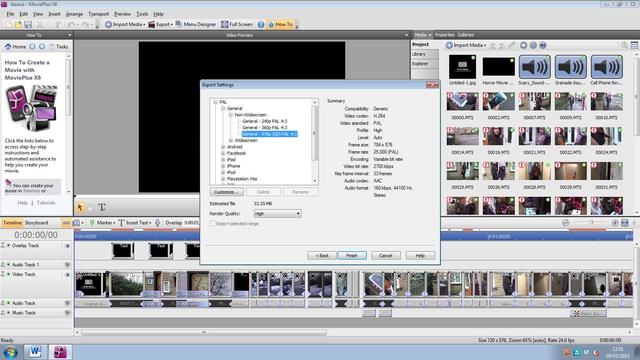Viewport: 640px width, 360px height.
Task: Mute Audio Track 1
Action: tap(67, 265)
